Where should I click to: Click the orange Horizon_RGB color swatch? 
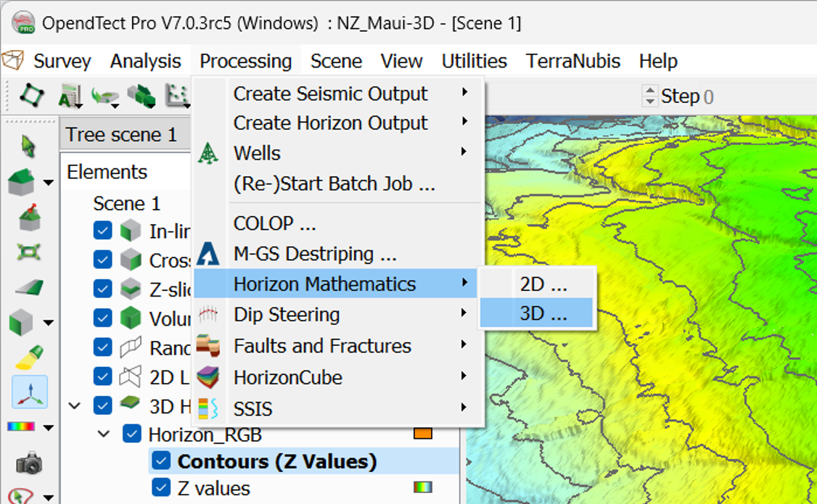422,434
